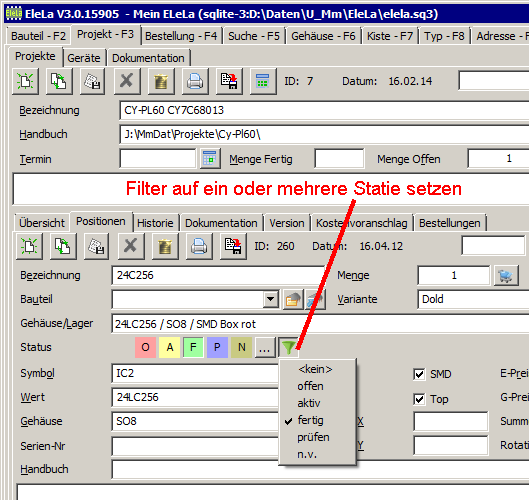Set status to O (offen) red button

[x=145, y=347]
